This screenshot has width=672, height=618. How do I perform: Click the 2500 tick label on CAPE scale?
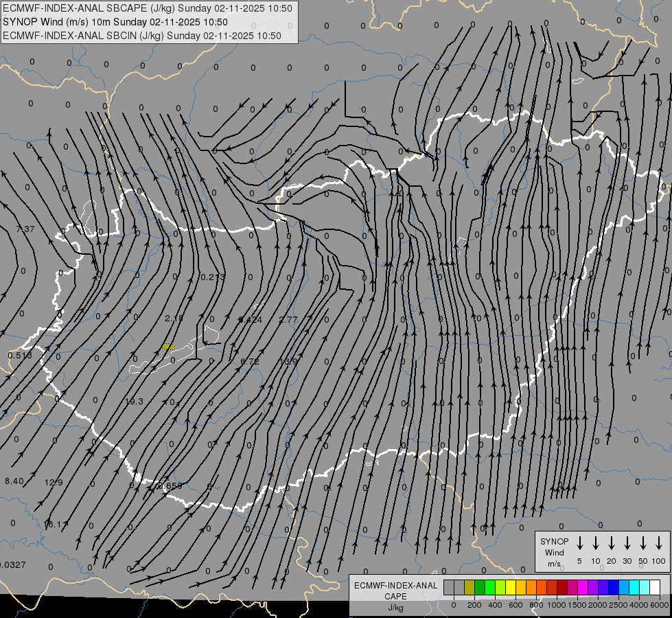click(618, 605)
